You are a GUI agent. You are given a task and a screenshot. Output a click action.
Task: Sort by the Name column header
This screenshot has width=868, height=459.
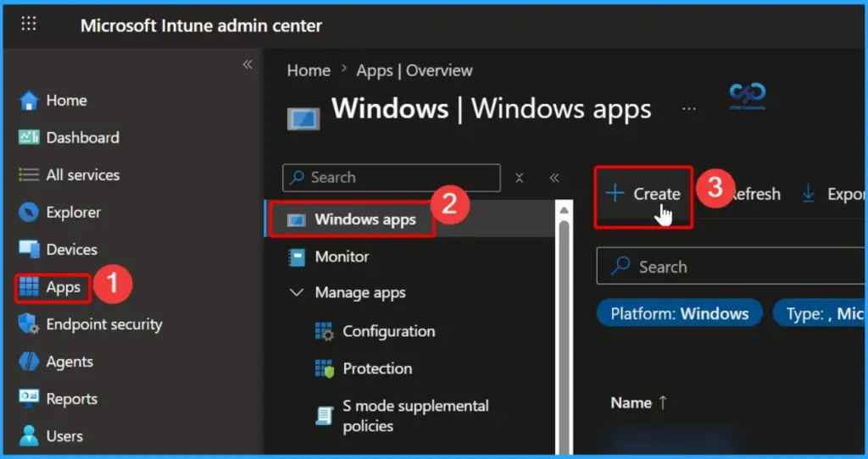coord(639,402)
